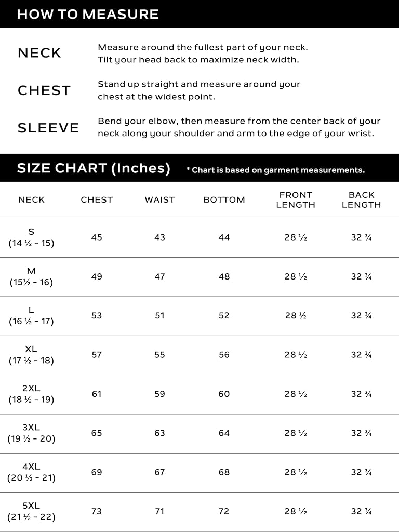Click the sleeve measuring instructions text
This screenshot has height=532, width=399.
239,127
